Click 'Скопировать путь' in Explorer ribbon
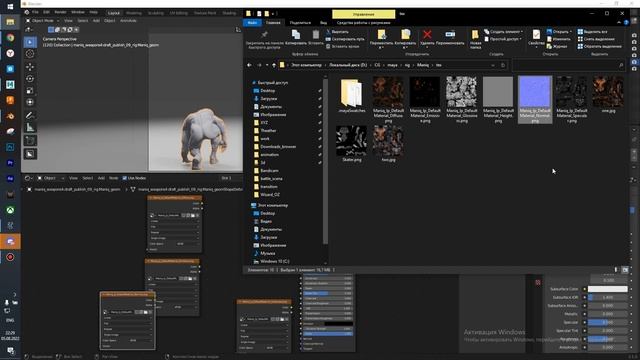Screen dimensions: 640x360 click(x=345, y=39)
